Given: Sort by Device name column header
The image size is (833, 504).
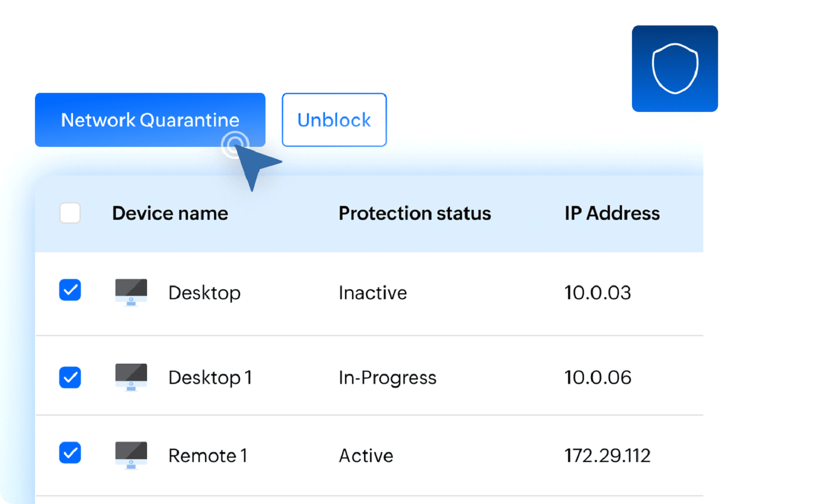Looking at the screenshot, I should [x=170, y=213].
